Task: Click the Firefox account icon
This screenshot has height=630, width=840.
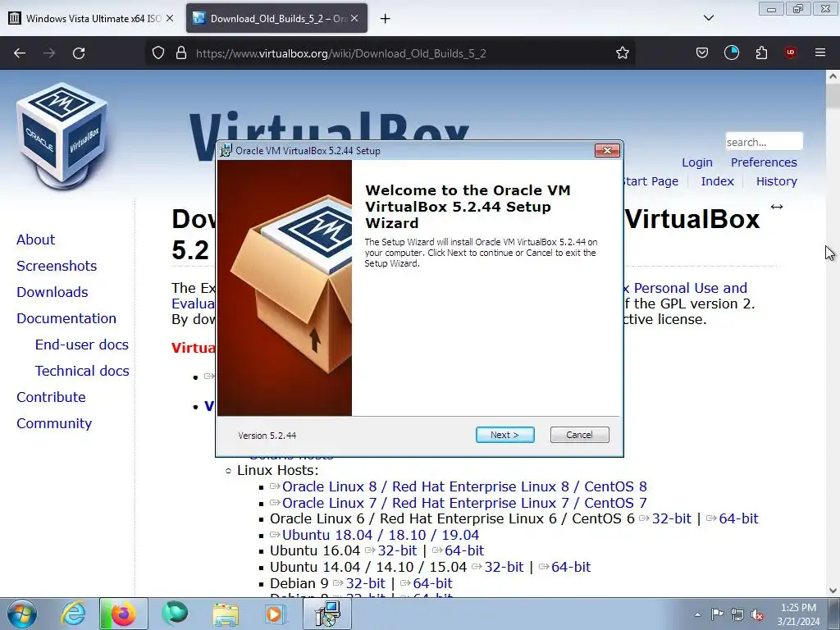Action: [x=731, y=53]
